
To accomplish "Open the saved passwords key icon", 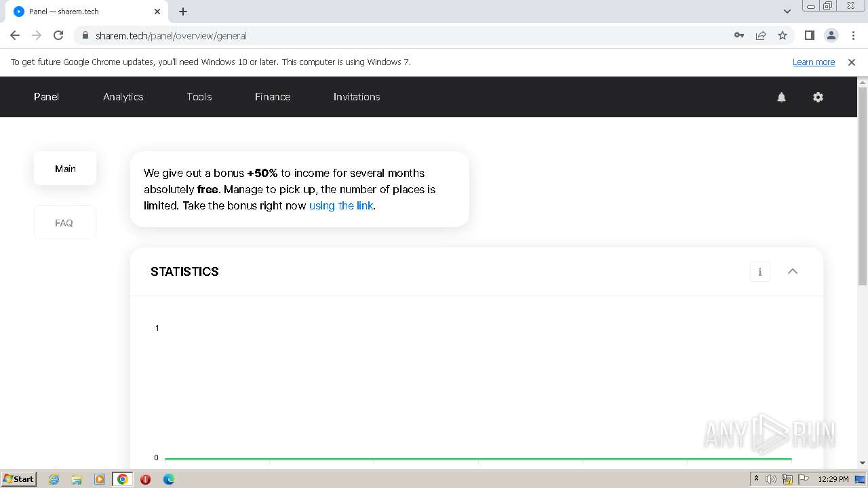I will click(x=739, y=35).
